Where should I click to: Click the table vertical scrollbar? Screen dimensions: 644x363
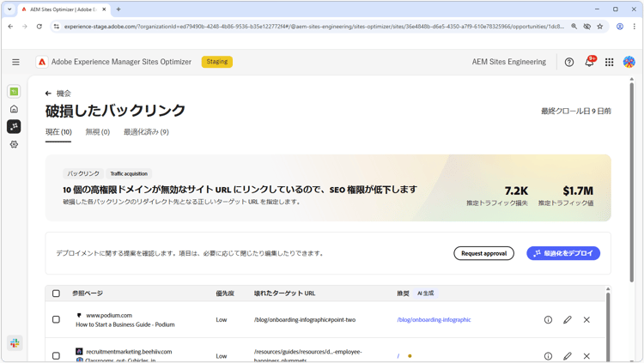tap(608, 326)
